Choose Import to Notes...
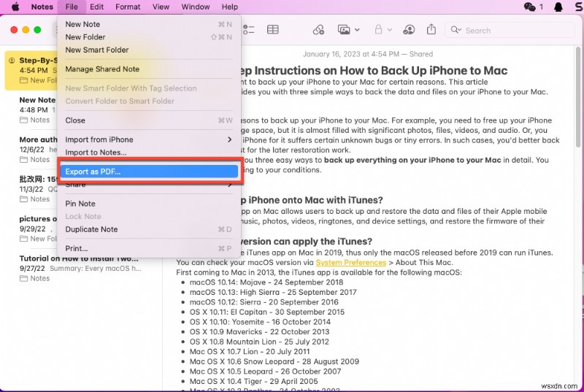 (149, 153)
